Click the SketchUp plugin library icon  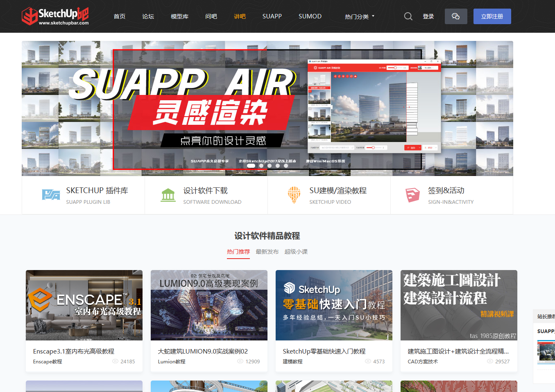point(51,195)
